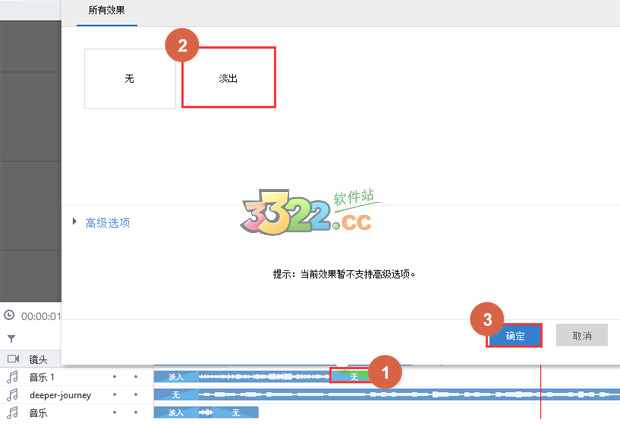Dismiss dialog with the 取消 button

tap(582, 335)
